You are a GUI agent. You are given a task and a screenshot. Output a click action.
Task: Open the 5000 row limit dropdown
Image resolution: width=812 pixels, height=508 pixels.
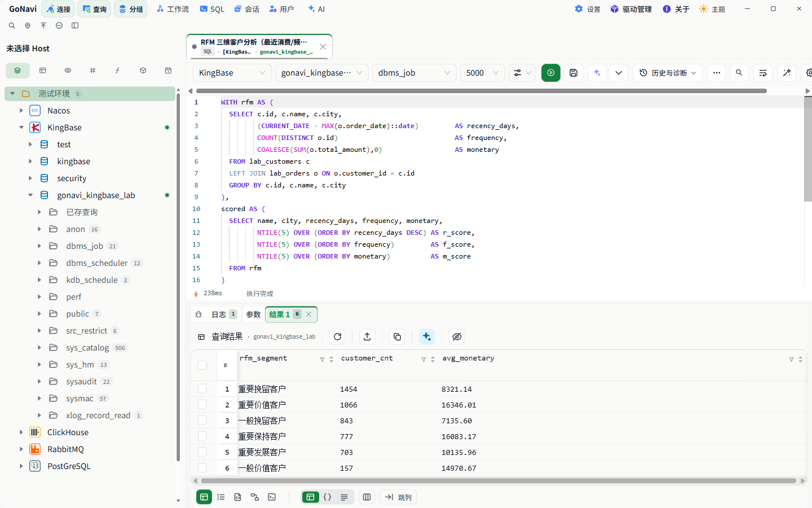[483, 73]
